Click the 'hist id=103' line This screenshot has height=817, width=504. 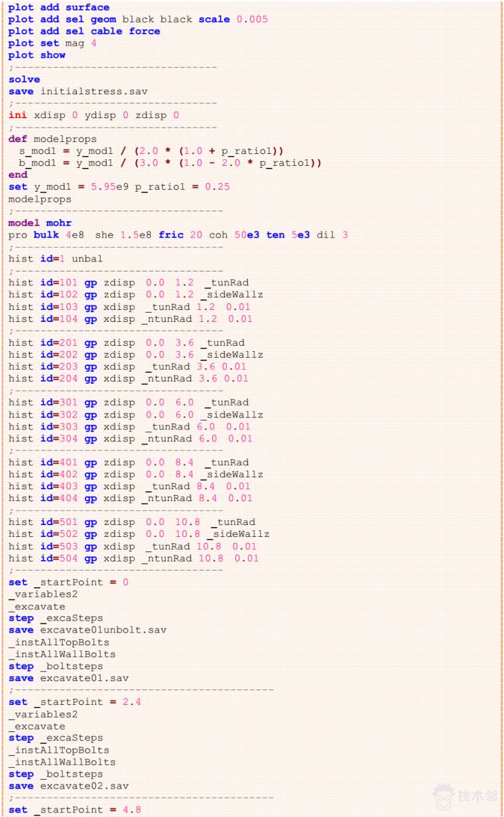click(131, 307)
